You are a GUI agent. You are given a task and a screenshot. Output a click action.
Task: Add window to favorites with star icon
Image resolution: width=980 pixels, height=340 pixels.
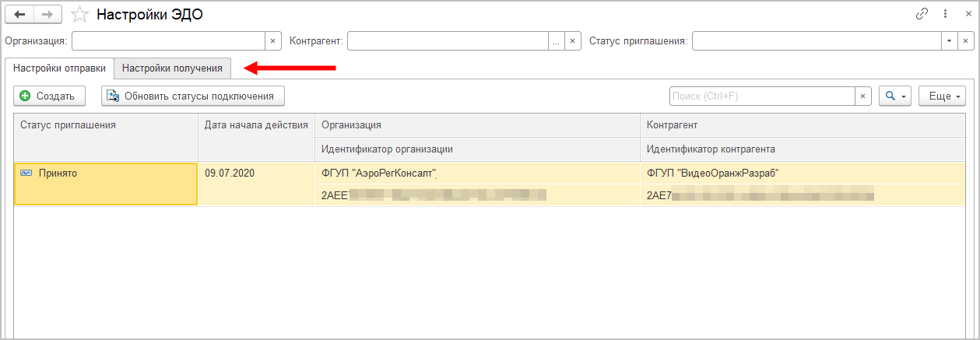tap(79, 14)
